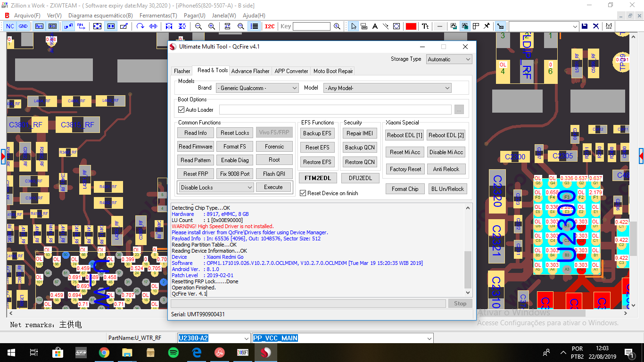Click the blue save floppy disk icon
Image resolution: width=644 pixels, height=362 pixels.
click(585, 26)
